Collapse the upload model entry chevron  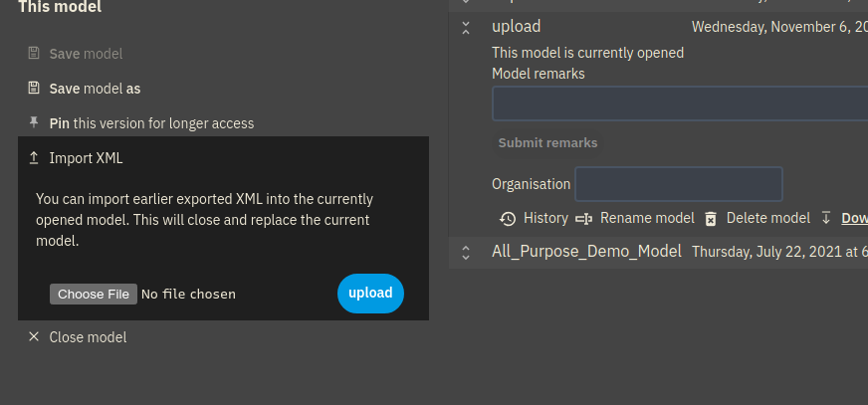(x=466, y=28)
